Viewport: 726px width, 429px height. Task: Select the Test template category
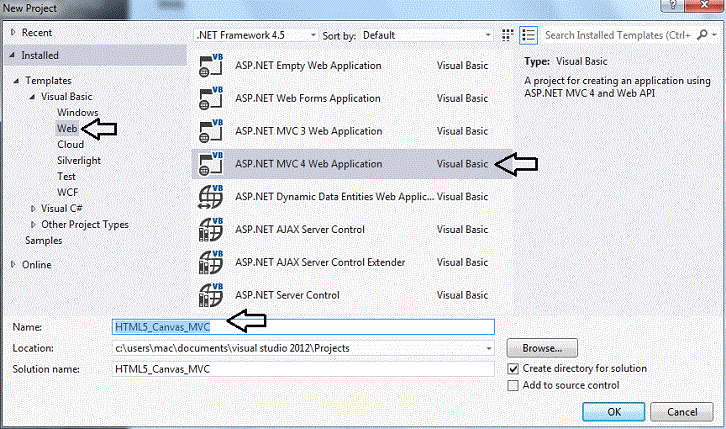66,176
